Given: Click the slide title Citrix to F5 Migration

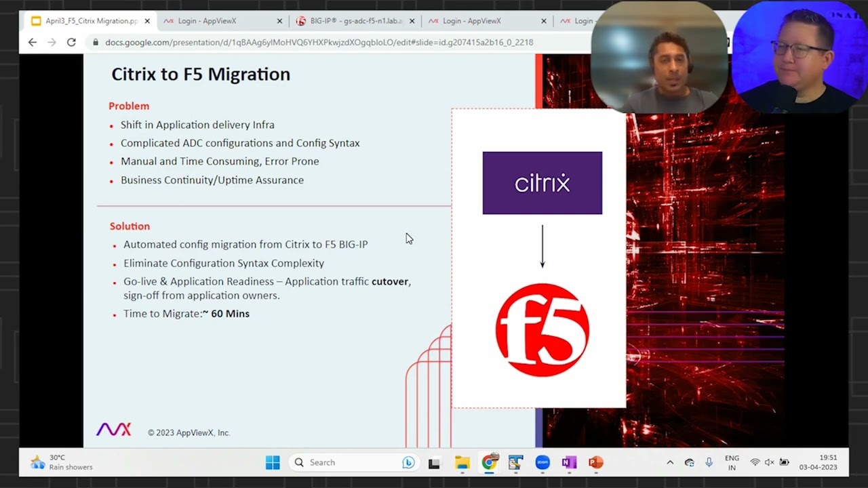Looking at the screenshot, I should coord(201,74).
